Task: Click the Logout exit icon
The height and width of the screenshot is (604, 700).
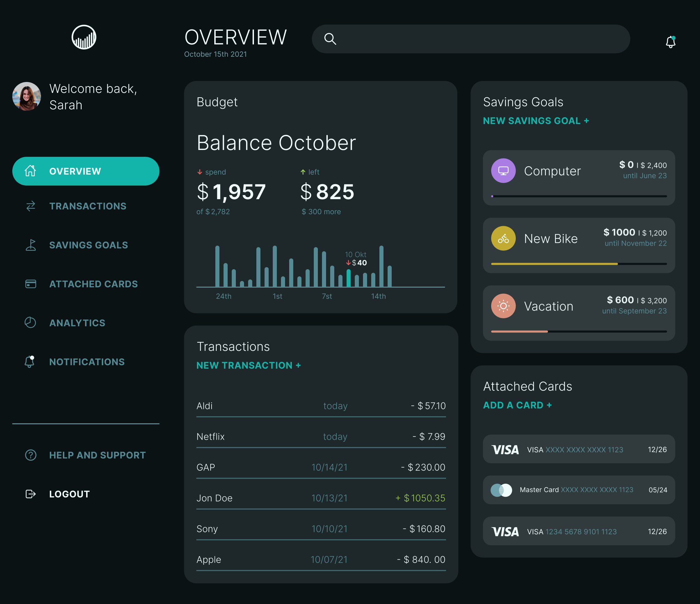Action: [30, 494]
